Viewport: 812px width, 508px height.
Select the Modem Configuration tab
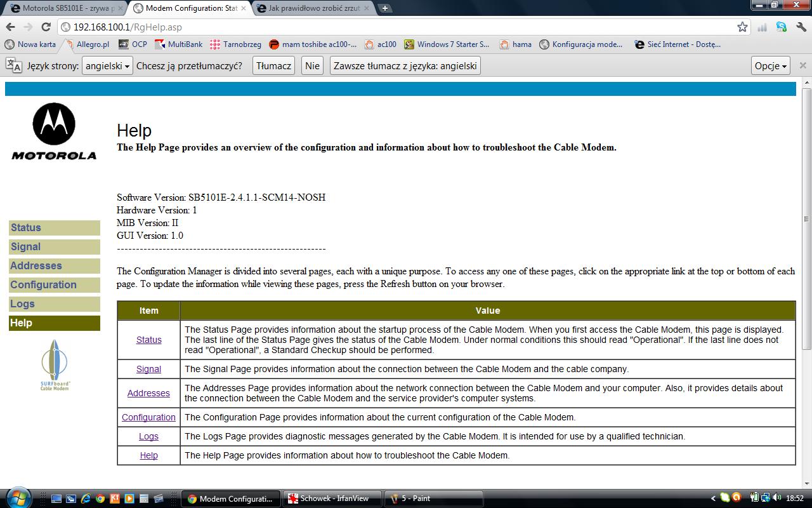click(x=190, y=8)
